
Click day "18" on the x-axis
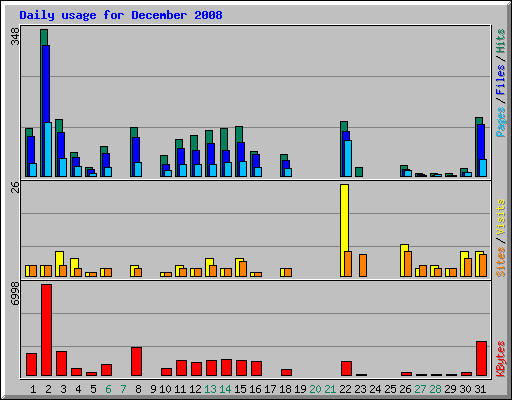(285, 389)
